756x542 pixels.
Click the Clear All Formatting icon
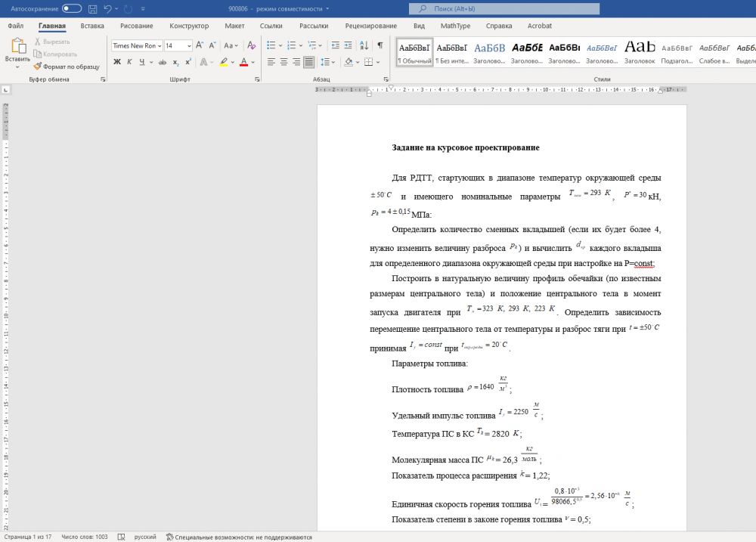[x=253, y=45]
